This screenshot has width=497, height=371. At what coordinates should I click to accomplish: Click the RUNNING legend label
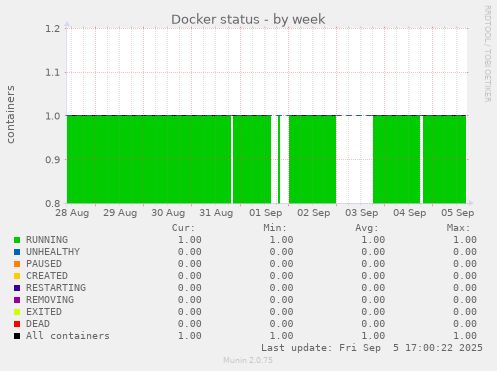pyautogui.click(x=47, y=240)
